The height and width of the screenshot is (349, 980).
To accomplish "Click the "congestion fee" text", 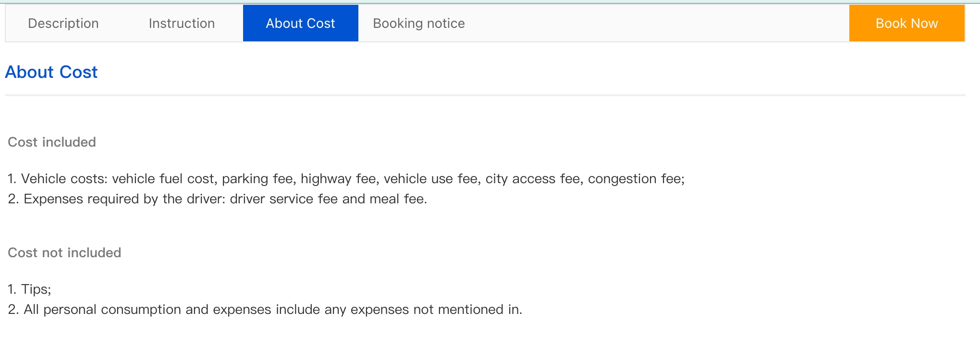I will point(635,179).
